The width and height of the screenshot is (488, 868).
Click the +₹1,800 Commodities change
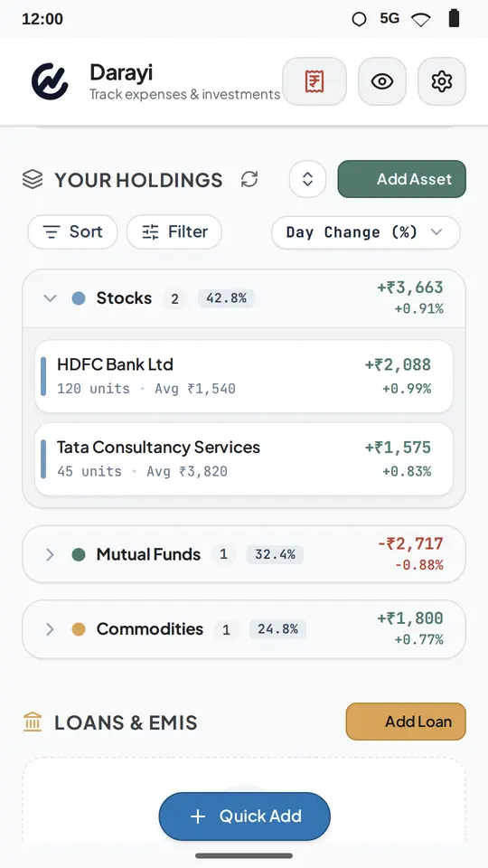[410, 618]
